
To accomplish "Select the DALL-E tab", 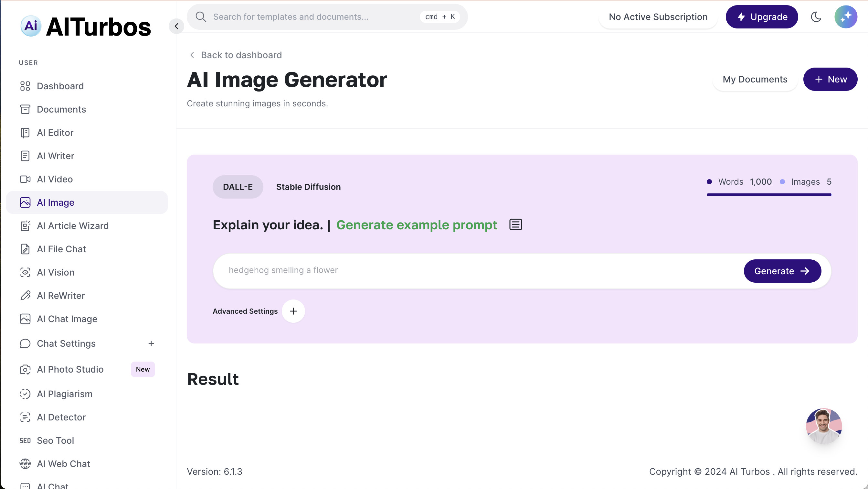I will pos(238,187).
